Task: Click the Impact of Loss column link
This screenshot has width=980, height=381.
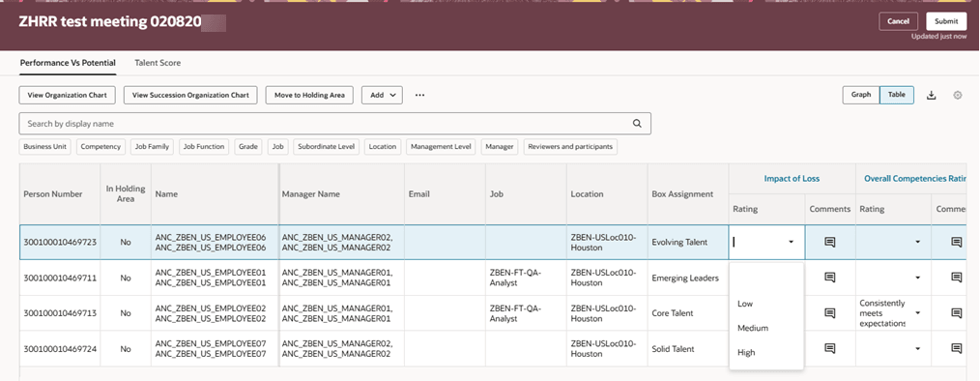Action: pos(792,178)
